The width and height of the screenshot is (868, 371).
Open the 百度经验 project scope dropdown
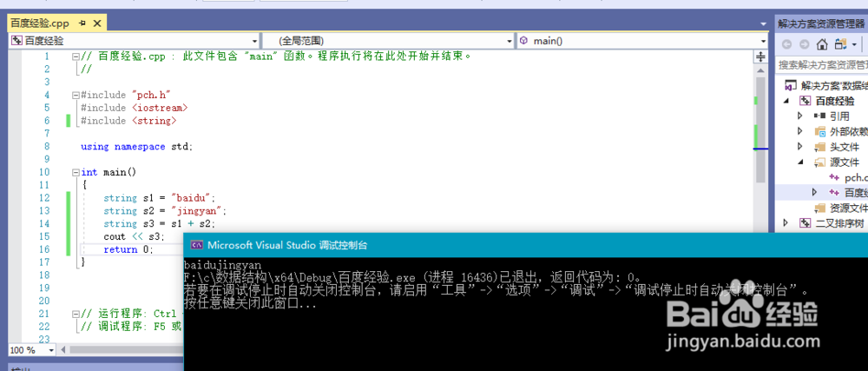[x=254, y=41]
